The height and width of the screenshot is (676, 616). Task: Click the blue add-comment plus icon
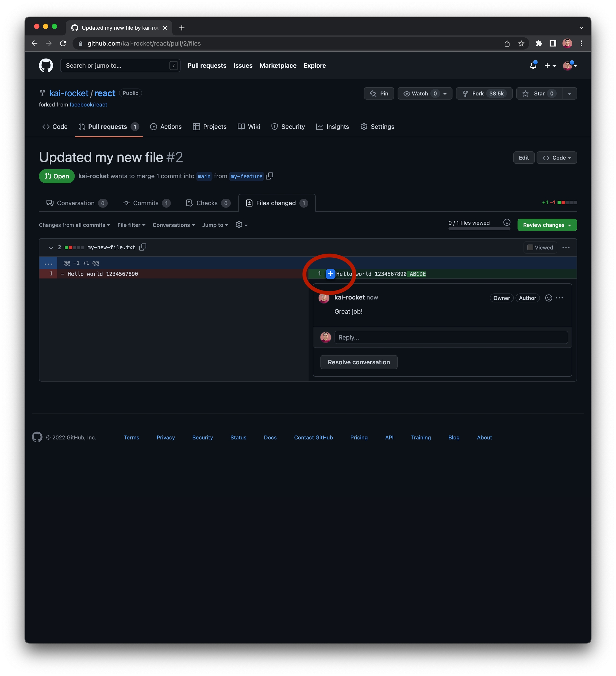click(x=330, y=274)
